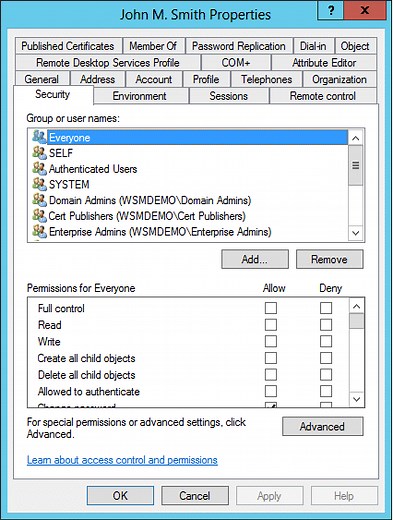Check Allow for Read permission
The width and height of the screenshot is (393, 520).
[271, 325]
